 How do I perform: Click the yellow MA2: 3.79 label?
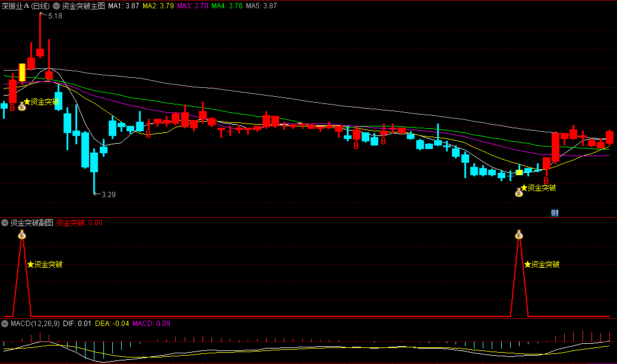tap(158, 6)
